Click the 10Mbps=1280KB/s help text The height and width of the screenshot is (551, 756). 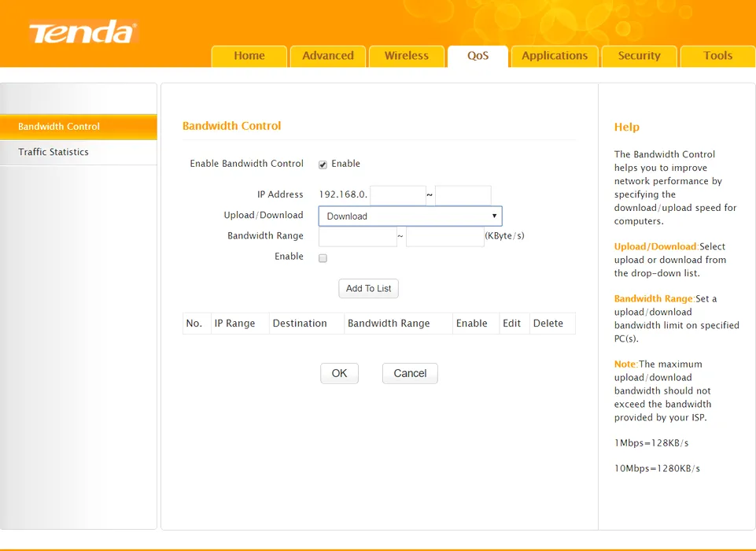click(657, 468)
